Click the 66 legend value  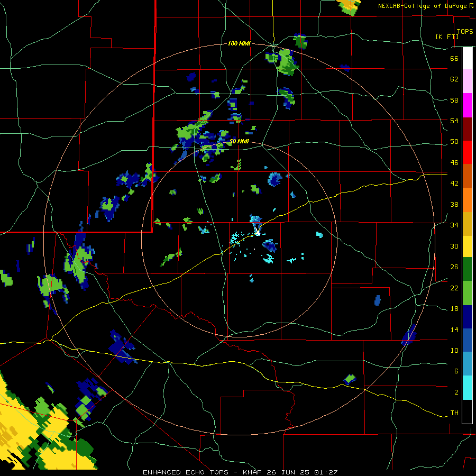pos(454,58)
